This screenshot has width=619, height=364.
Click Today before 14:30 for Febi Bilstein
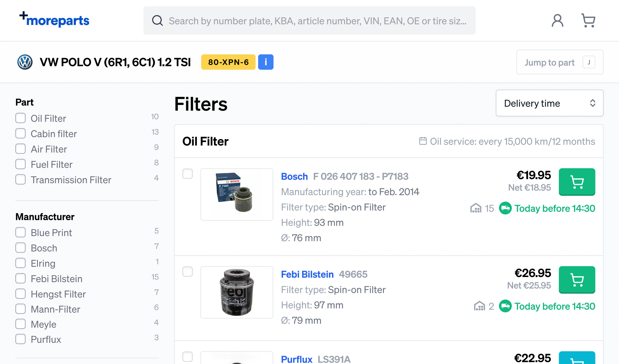555,306
